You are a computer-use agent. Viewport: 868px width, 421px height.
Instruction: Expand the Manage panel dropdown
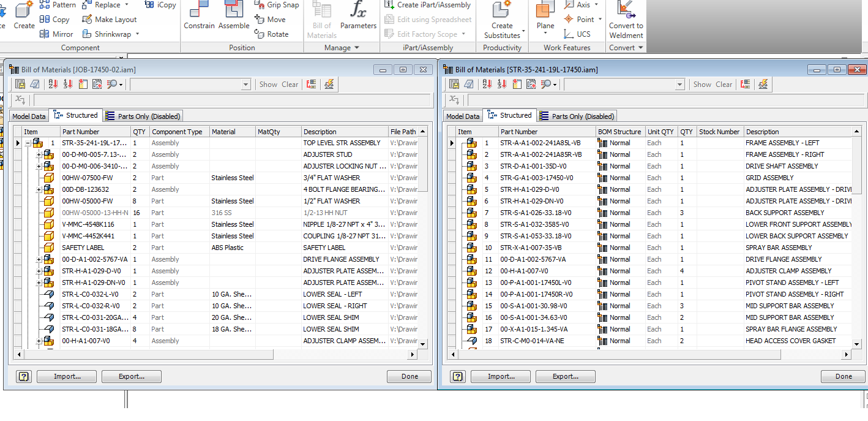356,47
